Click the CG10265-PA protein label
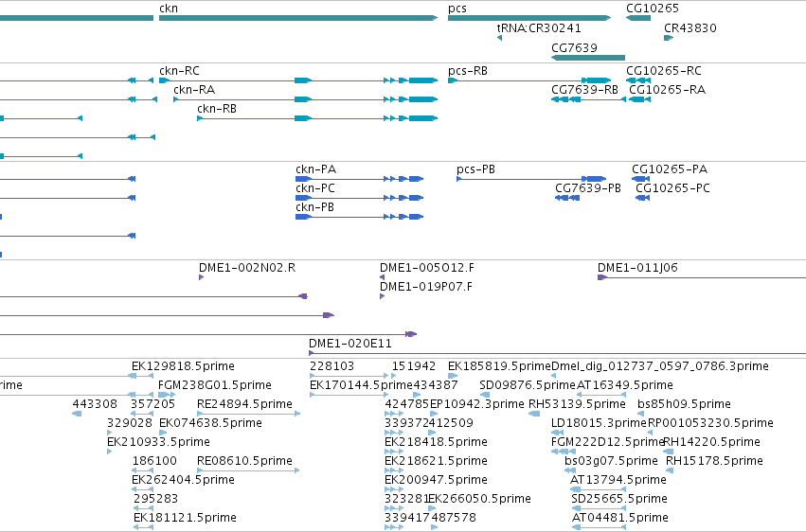Screen dimensions: 806x532 click(x=670, y=169)
